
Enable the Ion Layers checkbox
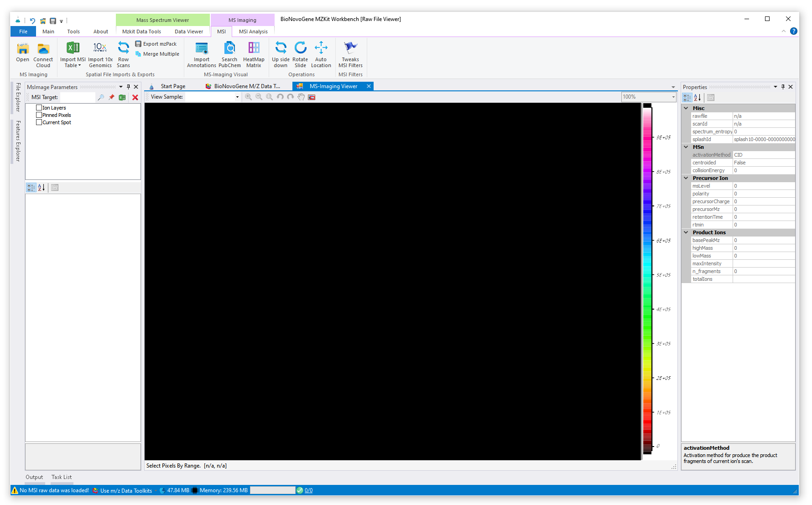click(x=39, y=108)
